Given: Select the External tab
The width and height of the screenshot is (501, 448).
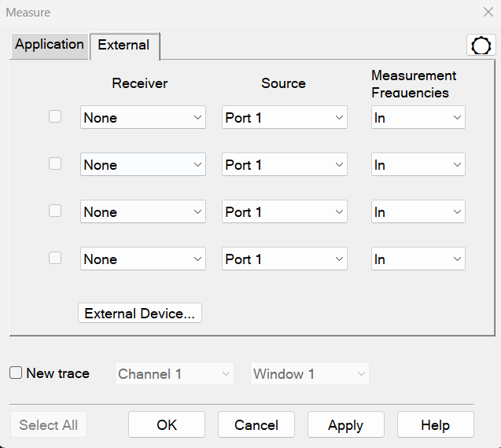Looking at the screenshot, I should pos(124,46).
